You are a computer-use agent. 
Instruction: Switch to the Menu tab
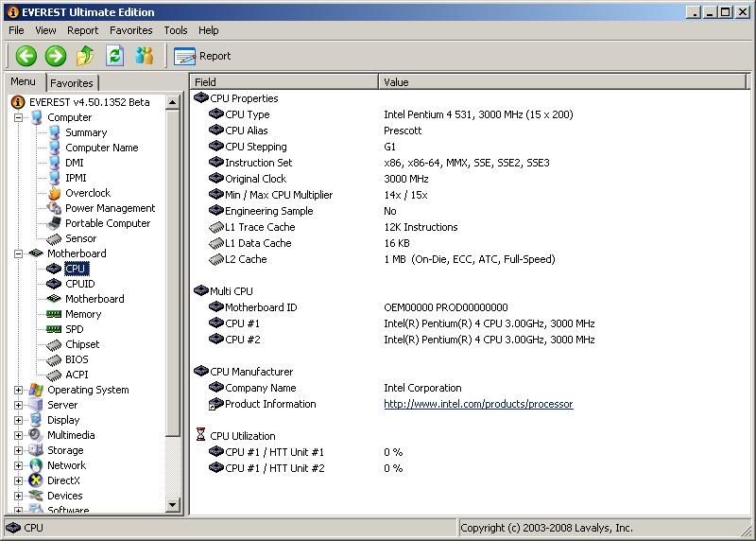click(x=23, y=81)
